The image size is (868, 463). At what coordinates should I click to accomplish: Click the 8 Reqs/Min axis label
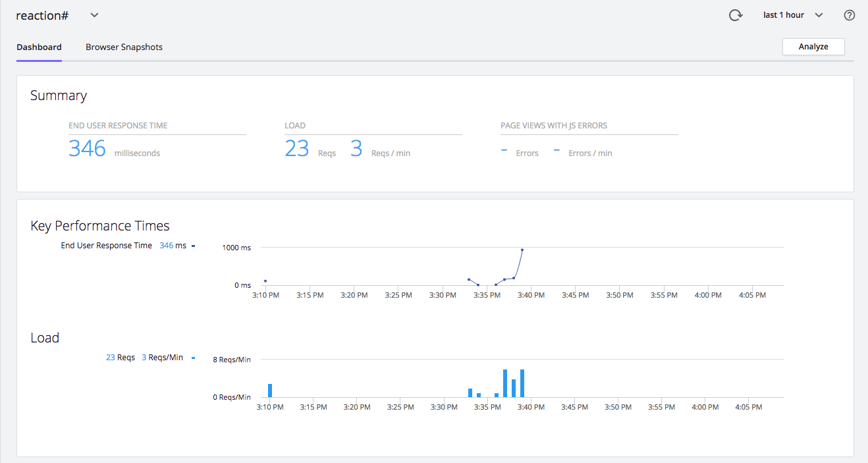[232, 360]
